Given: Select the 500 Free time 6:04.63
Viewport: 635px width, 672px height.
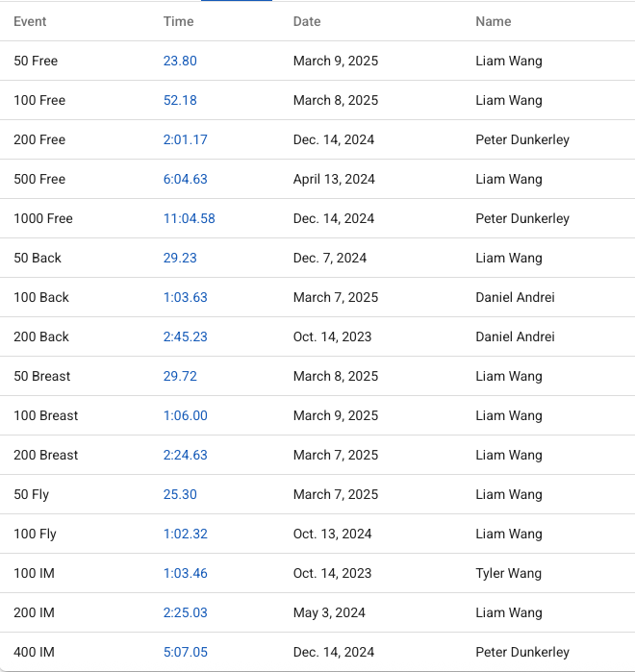Looking at the screenshot, I should [185, 179].
